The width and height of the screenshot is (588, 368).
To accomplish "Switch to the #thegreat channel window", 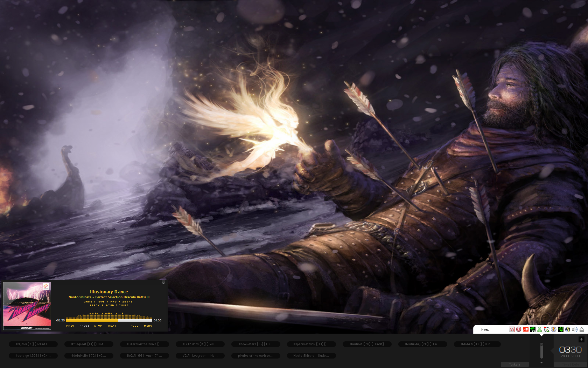I will [x=89, y=344].
